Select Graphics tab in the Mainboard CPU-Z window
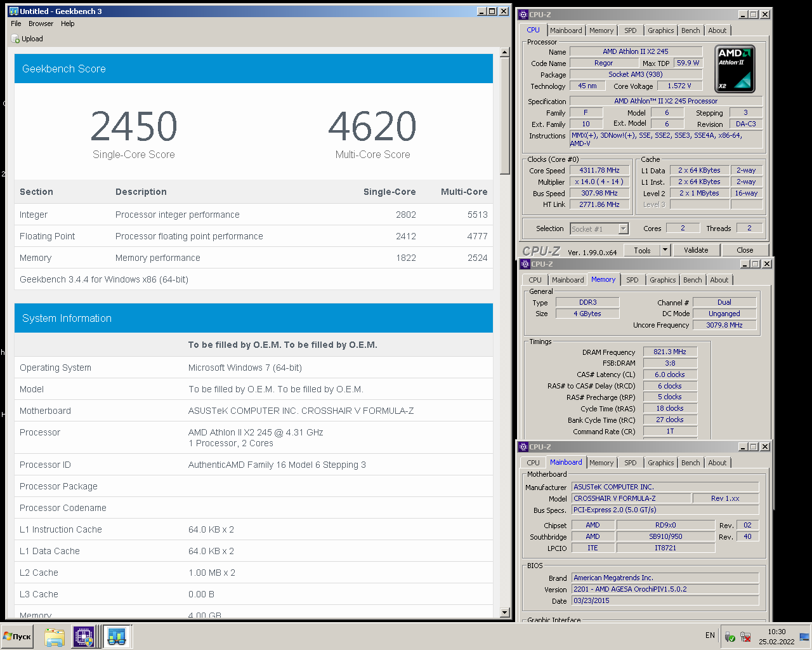This screenshot has width=812, height=650. pyautogui.click(x=661, y=463)
